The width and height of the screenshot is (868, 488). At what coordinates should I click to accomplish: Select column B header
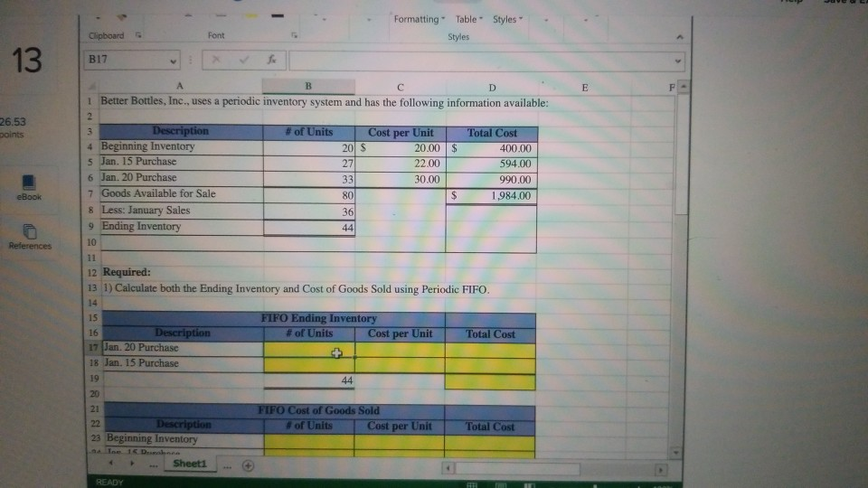pos(308,87)
